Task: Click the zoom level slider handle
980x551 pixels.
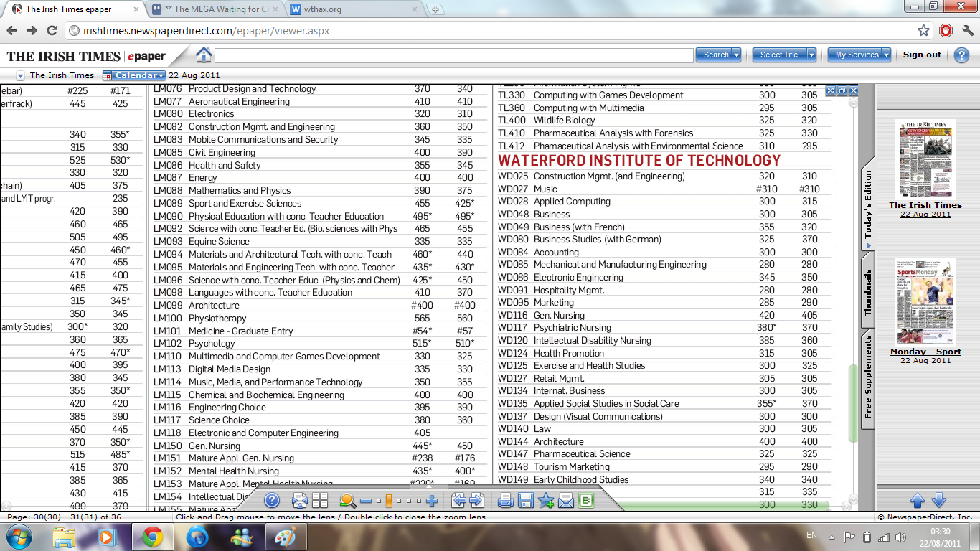Action: point(388,501)
